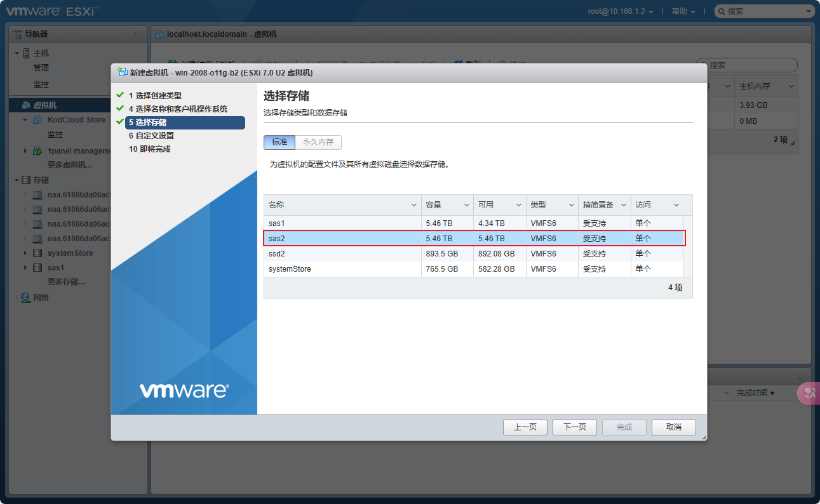Open the 可用 column dropdown arrow
820x504 pixels.
click(519, 205)
